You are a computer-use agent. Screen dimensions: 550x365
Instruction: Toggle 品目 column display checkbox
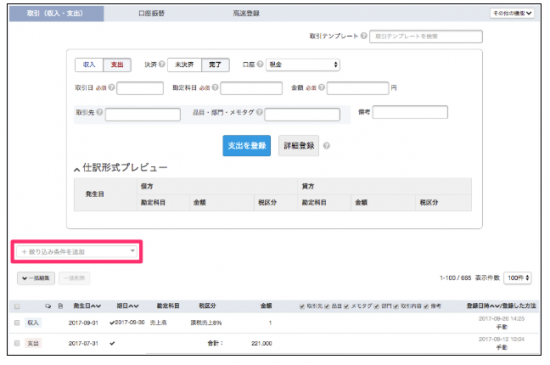click(x=327, y=306)
